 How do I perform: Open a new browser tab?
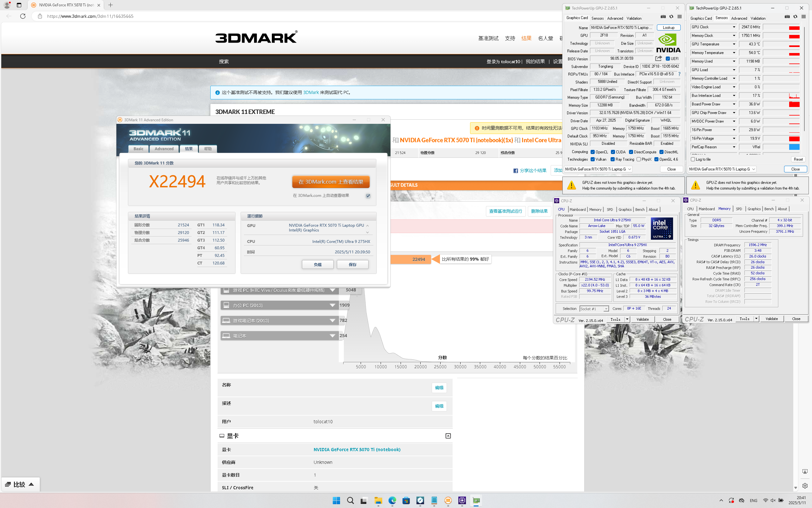(110, 5)
